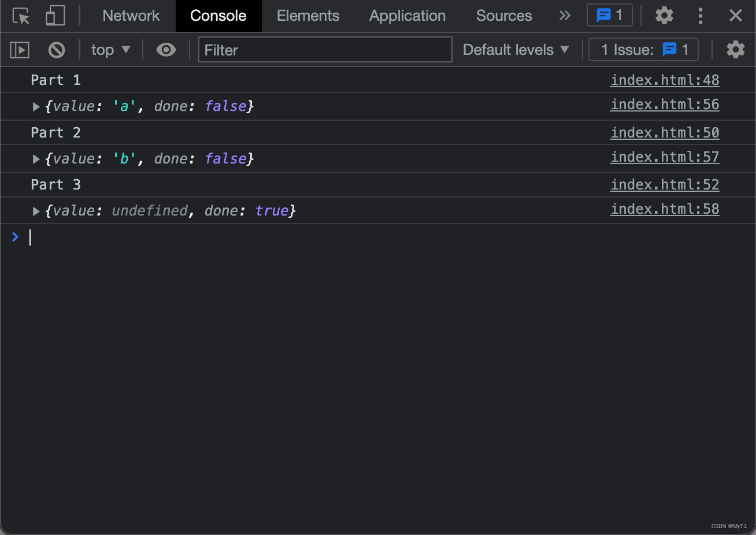Open DevTools settings gear in top bar

click(664, 16)
